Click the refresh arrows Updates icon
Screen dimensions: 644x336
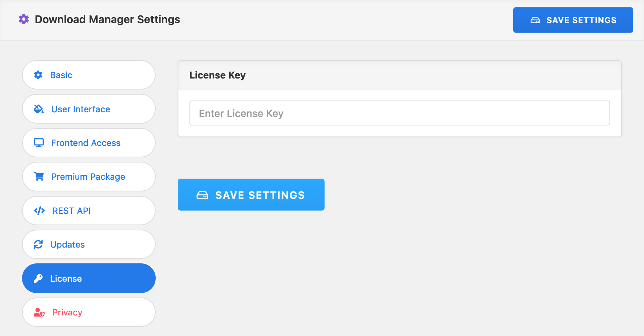point(38,244)
